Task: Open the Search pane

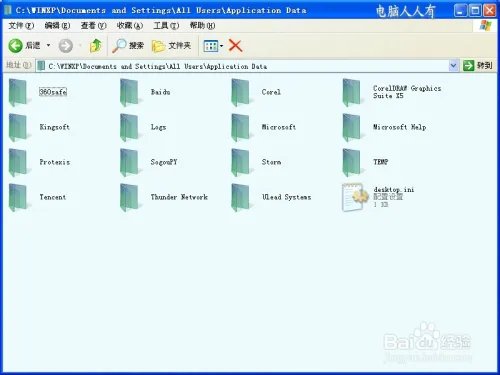Action: tap(128, 46)
